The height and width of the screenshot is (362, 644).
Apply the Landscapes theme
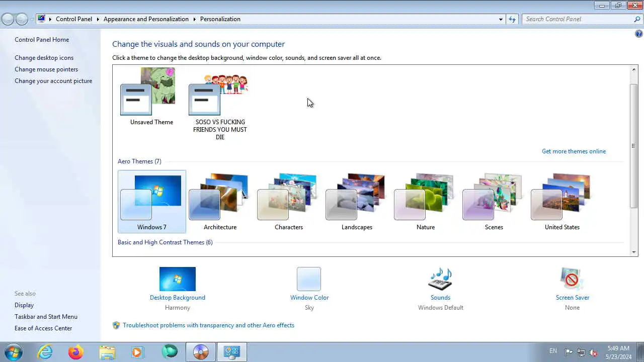tap(357, 202)
